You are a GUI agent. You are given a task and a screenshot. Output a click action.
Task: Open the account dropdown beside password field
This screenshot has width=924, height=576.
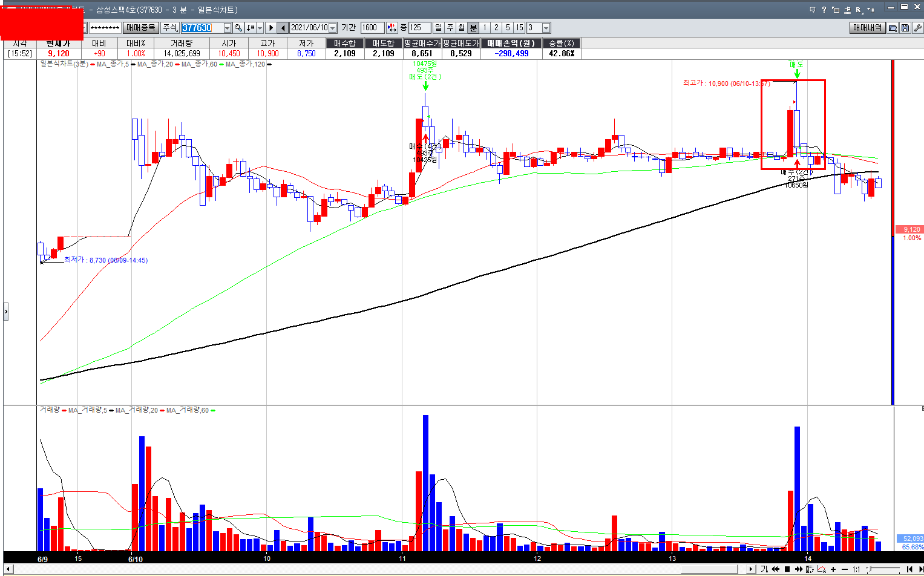point(85,28)
